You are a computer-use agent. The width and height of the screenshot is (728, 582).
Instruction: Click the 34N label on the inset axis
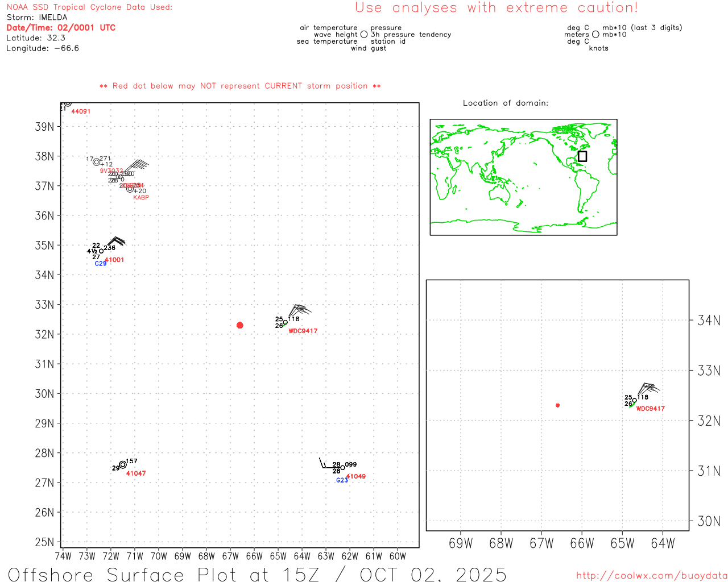point(709,321)
